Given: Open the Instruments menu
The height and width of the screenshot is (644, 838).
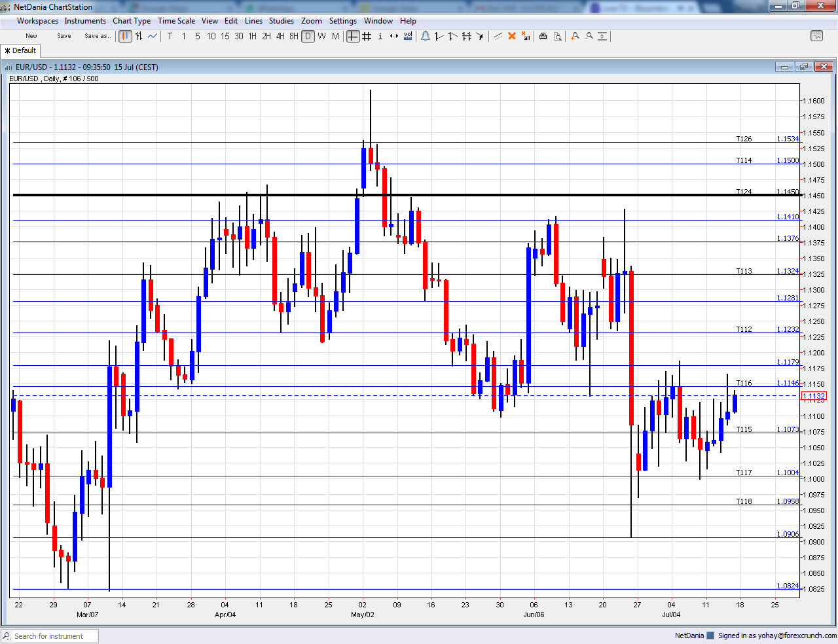Looking at the screenshot, I should point(85,21).
